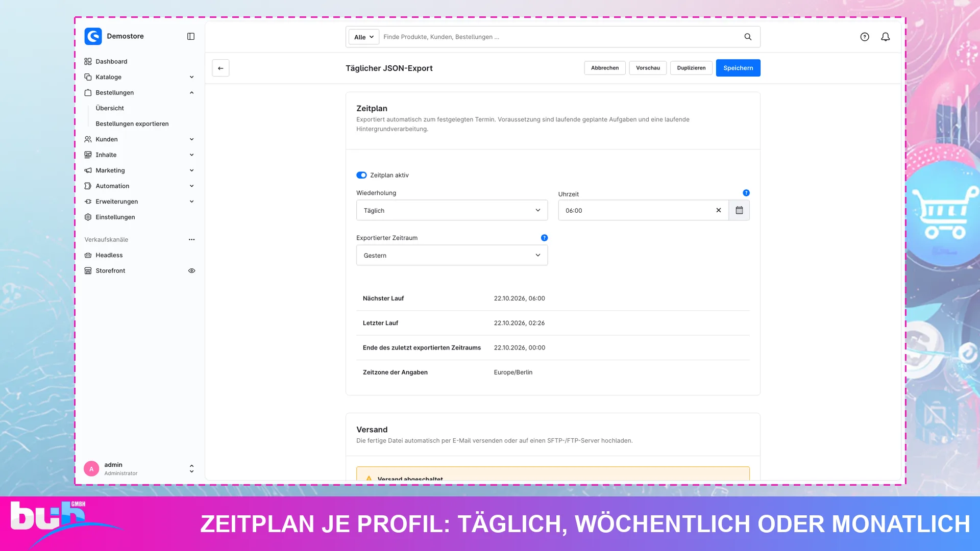This screenshot has height=551, width=980.
Task: Show the Exportierter Zeitraum help icon
Action: tap(544, 238)
